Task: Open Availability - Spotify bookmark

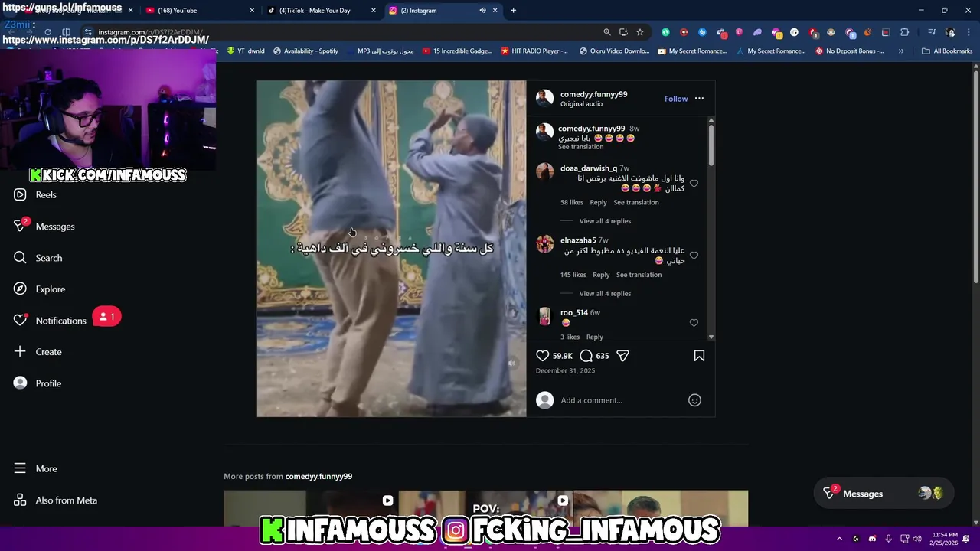Action: click(x=305, y=51)
